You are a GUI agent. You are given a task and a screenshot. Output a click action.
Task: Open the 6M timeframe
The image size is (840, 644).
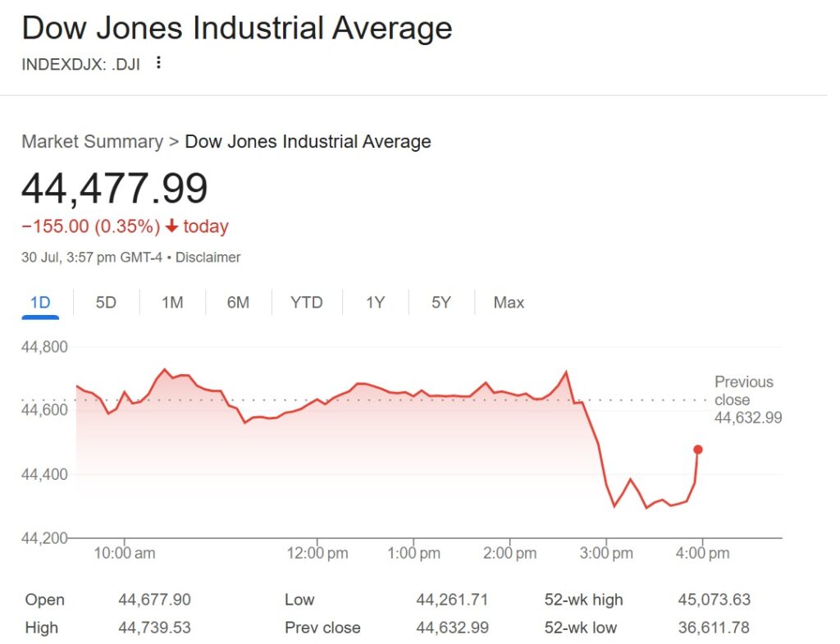238,302
